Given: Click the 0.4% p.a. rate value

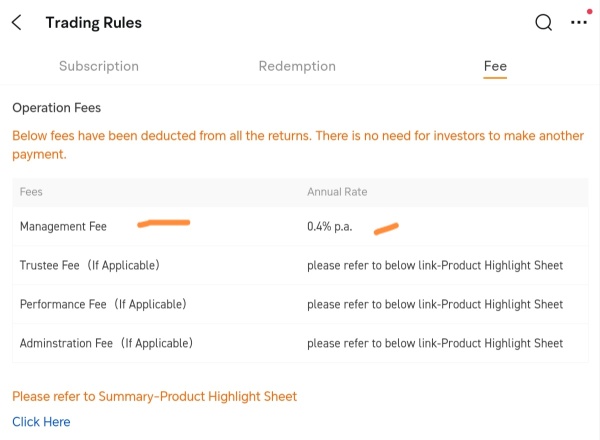Looking at the screenshot, I should [329, 226].
